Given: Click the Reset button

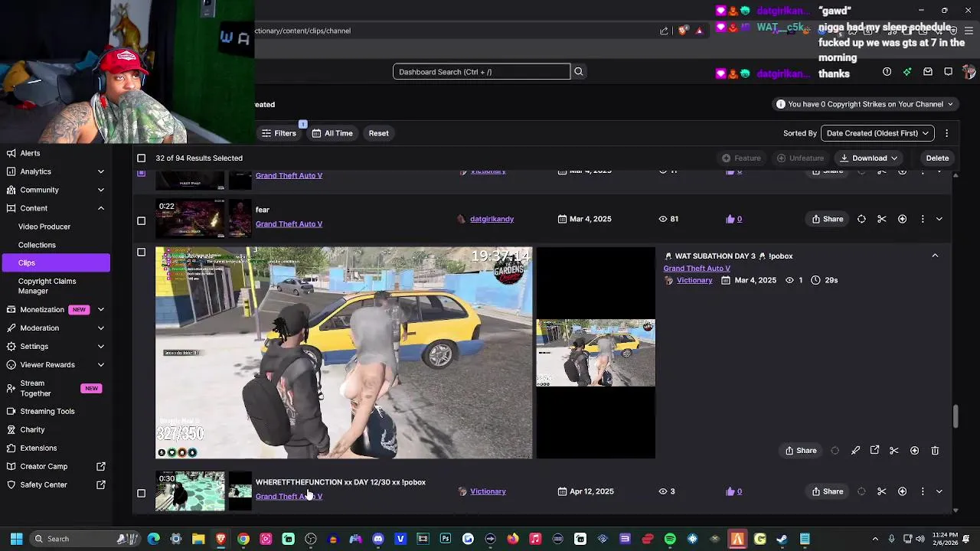Looking at the screenshot, I should point(378,133).
